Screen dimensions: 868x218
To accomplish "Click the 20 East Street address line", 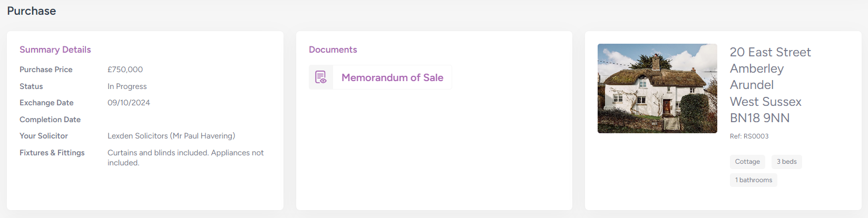I will click(x=770, y=52).
